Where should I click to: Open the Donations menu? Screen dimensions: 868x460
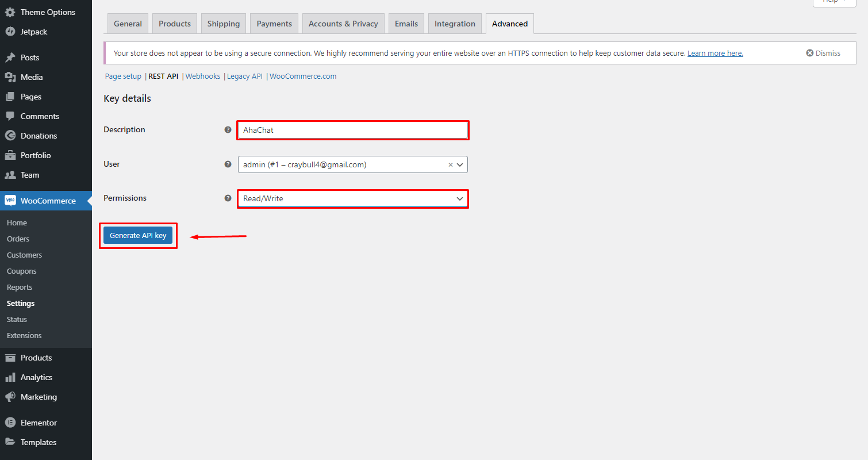pos(46,136)
